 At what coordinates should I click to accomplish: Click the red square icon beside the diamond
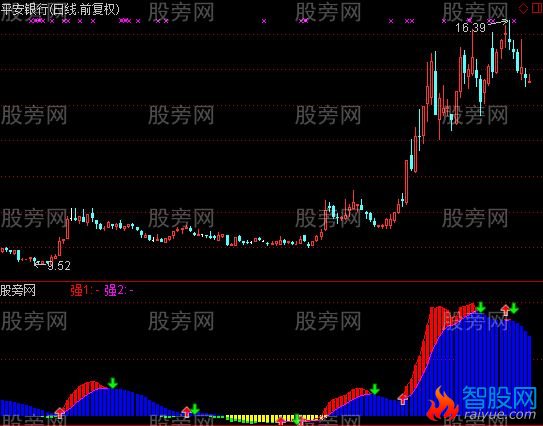(x=537, y=8)
